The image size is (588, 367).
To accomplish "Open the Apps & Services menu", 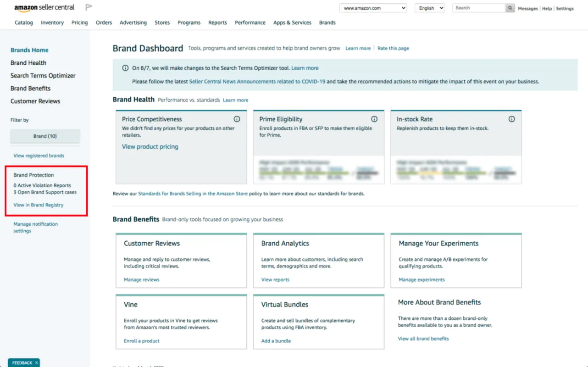I will tap(293, 22).
